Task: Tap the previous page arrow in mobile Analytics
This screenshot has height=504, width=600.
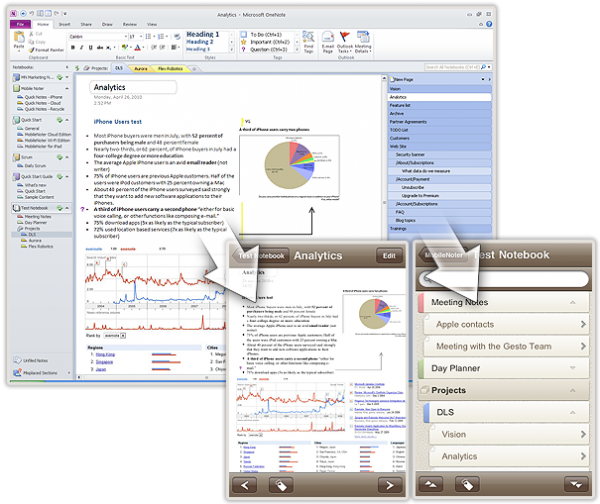Action: pos(246,485)
